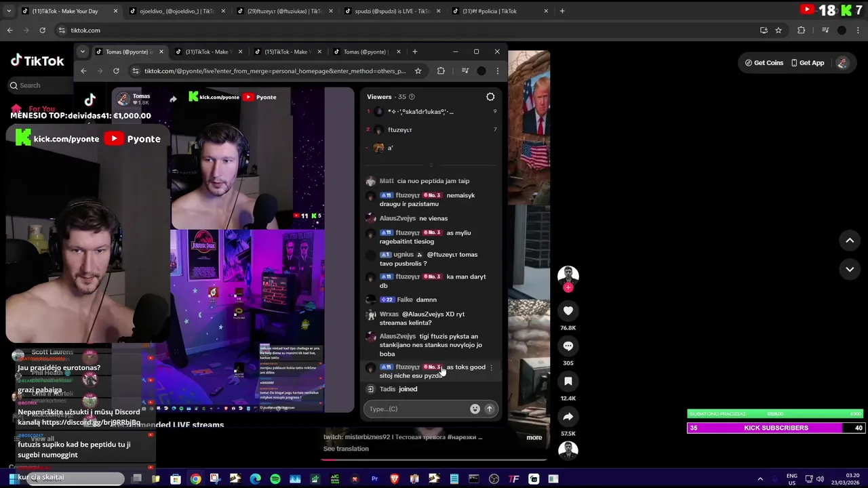
Task: Open the bookmark star in back window address bar
Action: click(778, 30)
